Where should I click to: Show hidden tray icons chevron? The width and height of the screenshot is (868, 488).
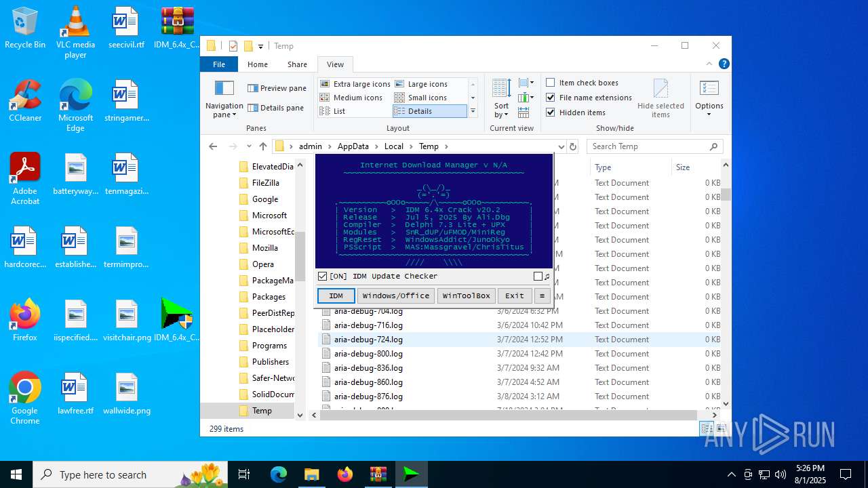(731, 474)
